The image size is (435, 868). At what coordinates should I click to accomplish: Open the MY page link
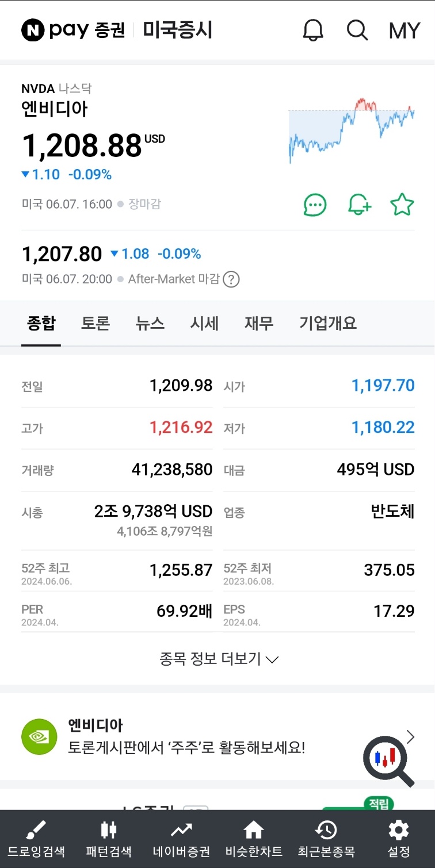405,30
